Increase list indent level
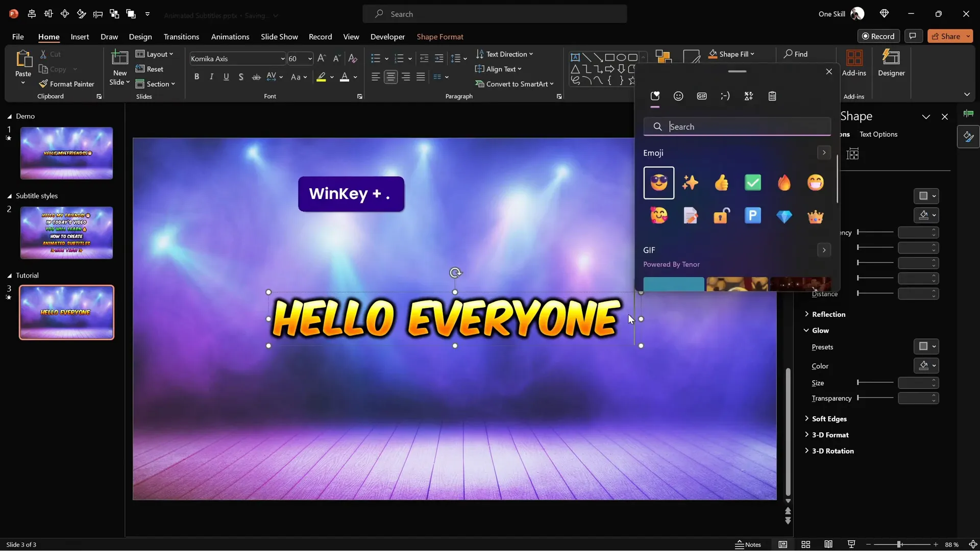 point(439,59)
